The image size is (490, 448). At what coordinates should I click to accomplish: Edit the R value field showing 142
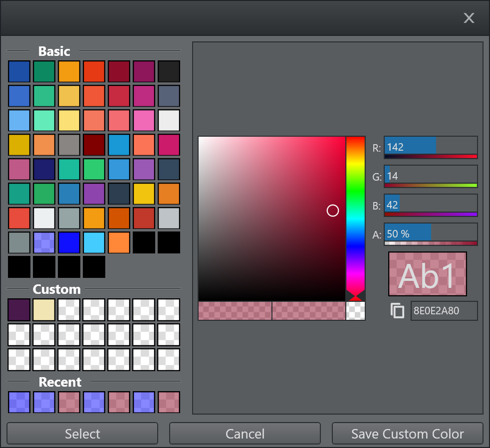pos(431,147)
